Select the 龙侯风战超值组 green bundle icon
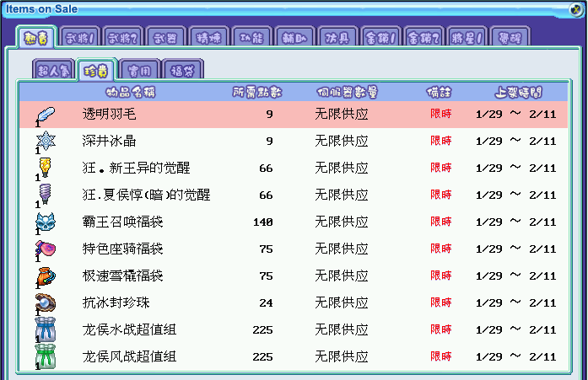This screenshot has width=588, height=380. click(45, 356)
